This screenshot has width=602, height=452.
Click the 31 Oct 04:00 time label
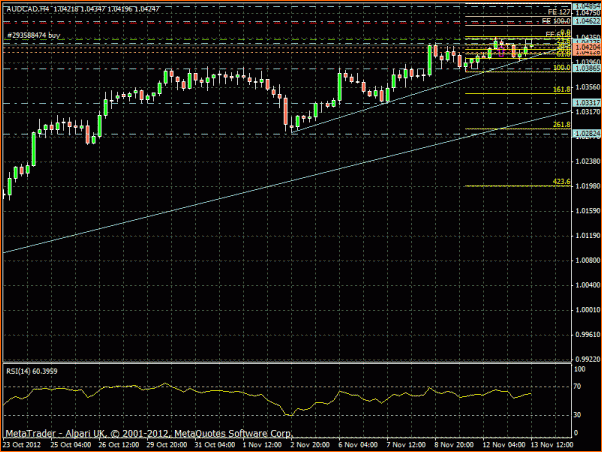click(x=215, y=445)
